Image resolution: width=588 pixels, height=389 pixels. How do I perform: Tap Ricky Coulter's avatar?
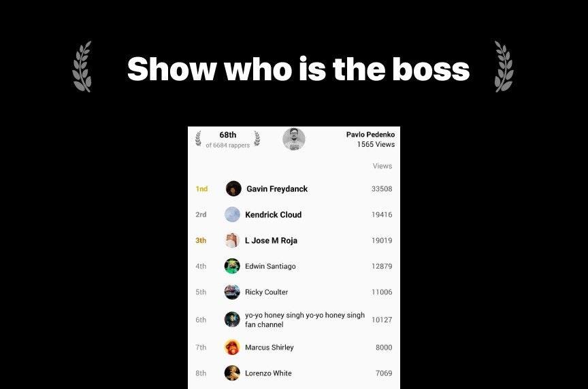pos(232,292)
